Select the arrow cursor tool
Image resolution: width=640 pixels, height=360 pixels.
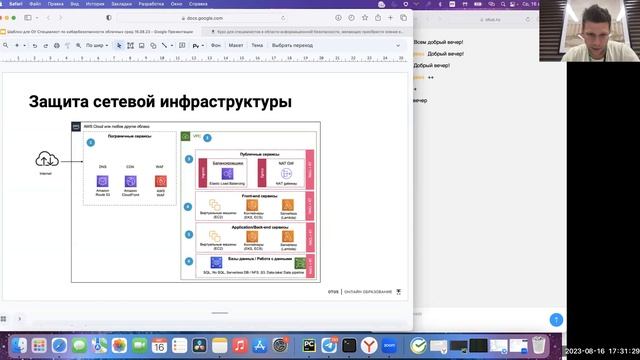point(119,46)
